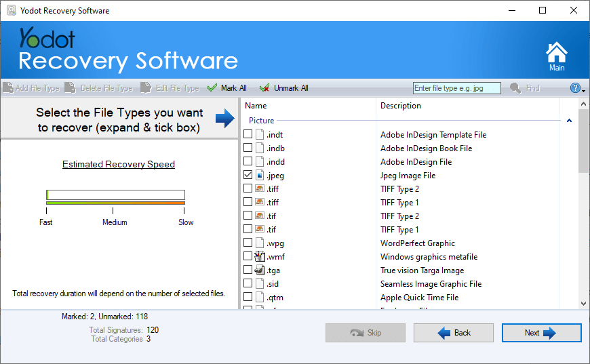Click the 'Marked: 2, Unmarked: 118' status text
590x364 pixels.
[104, 317]
